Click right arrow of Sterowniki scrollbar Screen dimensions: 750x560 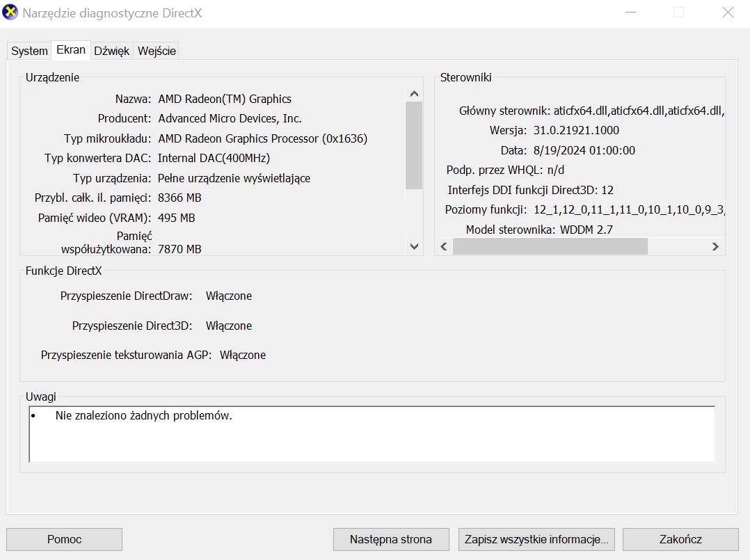[715, 246]
